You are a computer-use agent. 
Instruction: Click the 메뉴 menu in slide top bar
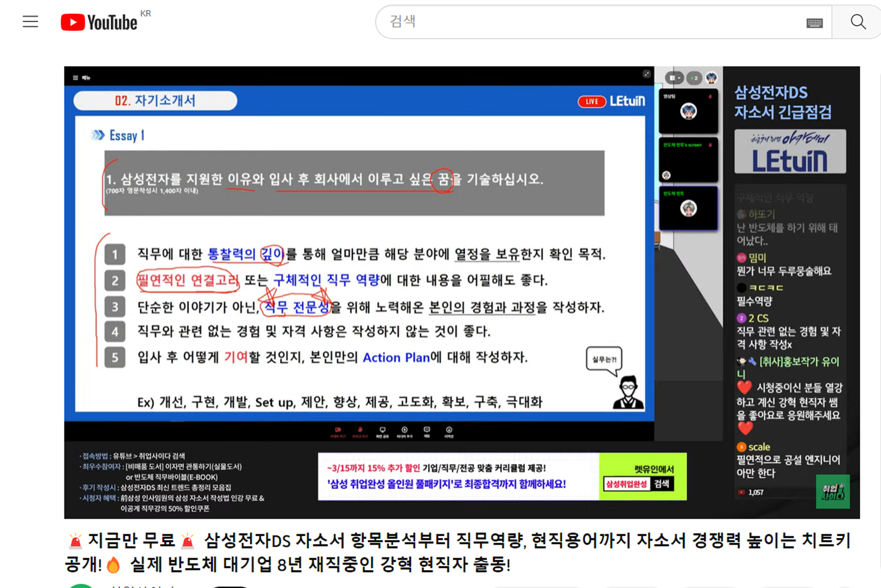pyautogui.click(x=81, y=78)
